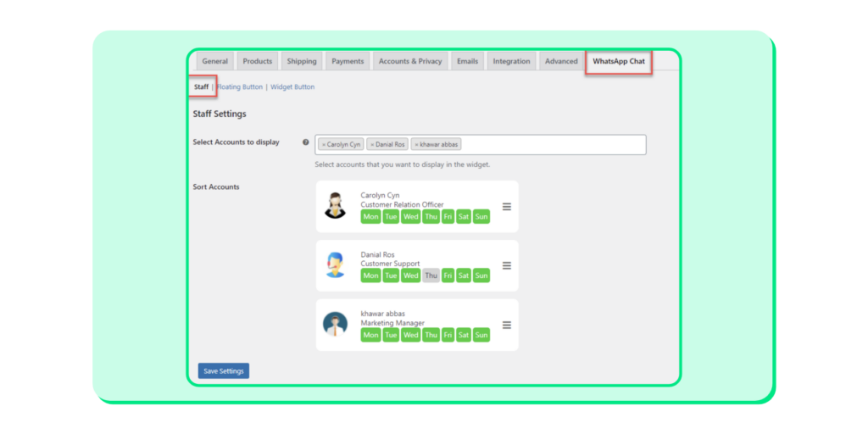Click the 'Marketing Manager' title text
This screenshot has height=434, width=868.
coord(392,323)
